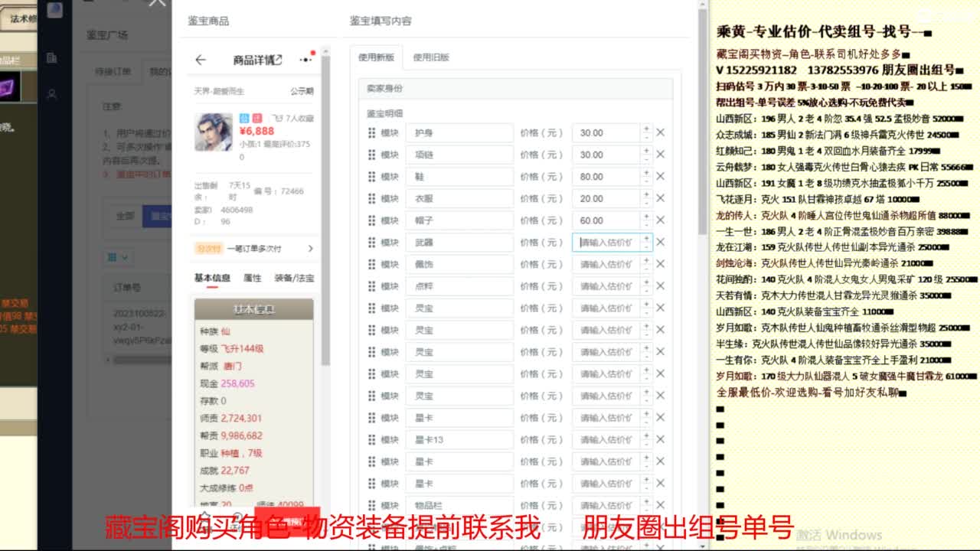Click the 现金 258,605 value
The image size is (980, 551).
pos(237,383)
